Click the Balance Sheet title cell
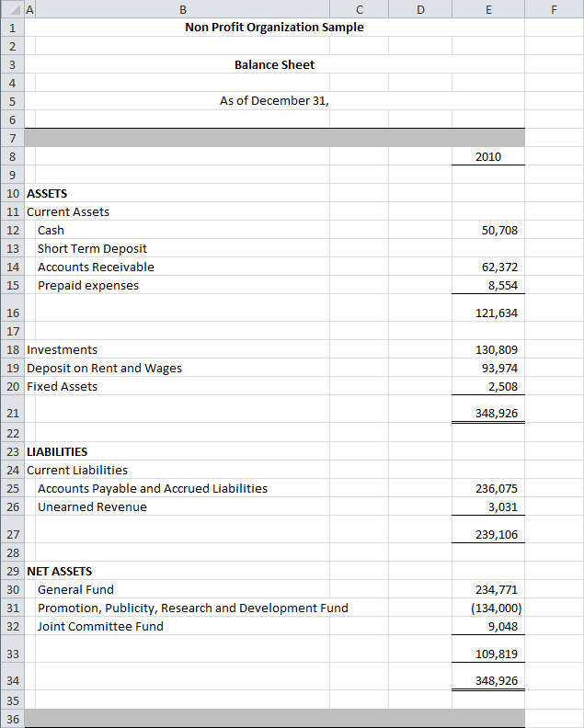 tap(274, 64)
